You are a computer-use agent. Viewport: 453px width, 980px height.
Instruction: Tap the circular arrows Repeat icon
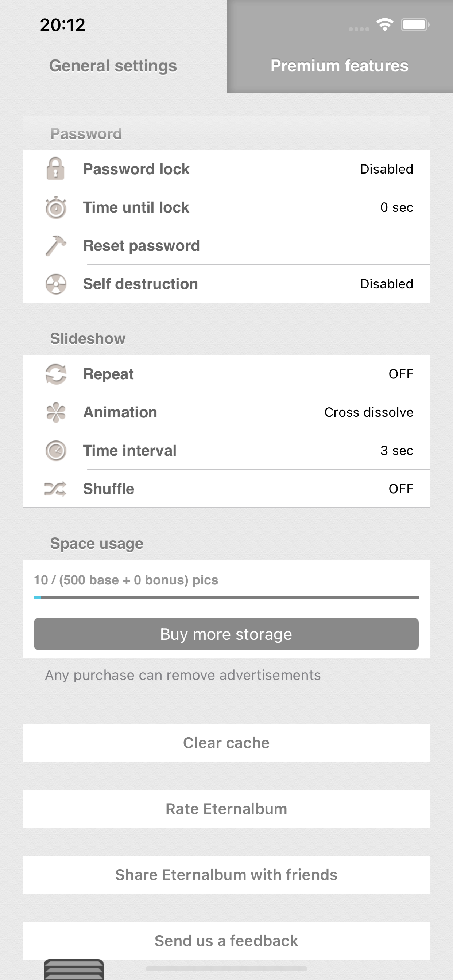tap(55, 374)
